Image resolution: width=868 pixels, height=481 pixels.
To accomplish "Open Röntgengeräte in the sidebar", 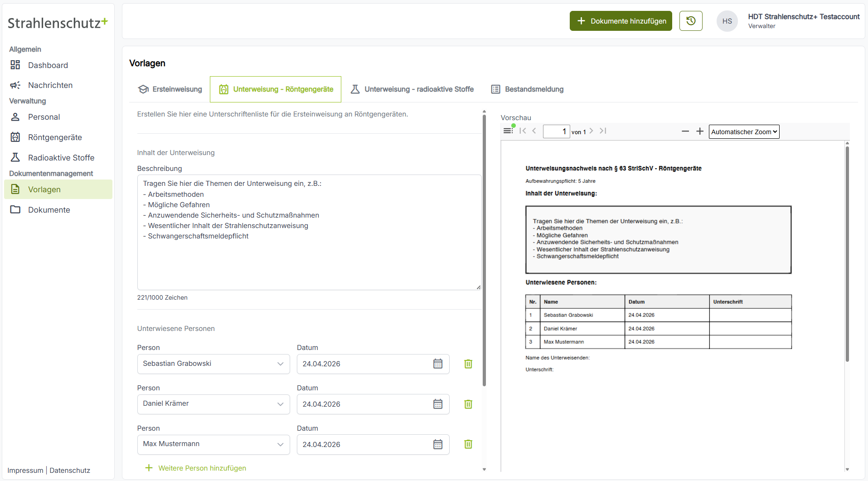I will [x=58, y=137].
